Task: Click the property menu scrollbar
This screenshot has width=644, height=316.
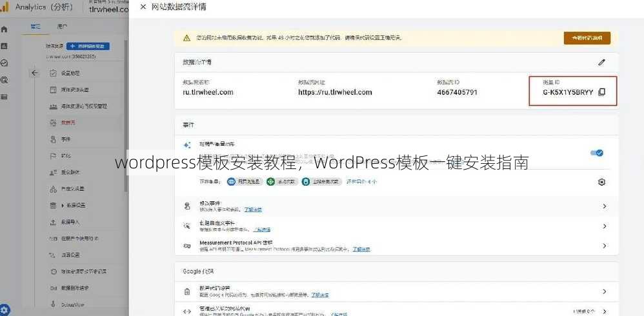Action: pyautogui.click(x=126, y=115)
